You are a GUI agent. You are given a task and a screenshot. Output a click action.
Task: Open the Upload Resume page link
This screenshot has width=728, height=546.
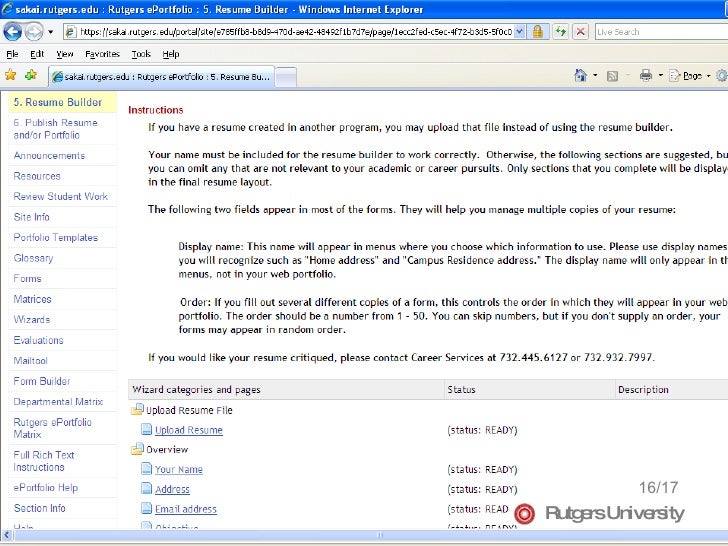pos(188,430)
